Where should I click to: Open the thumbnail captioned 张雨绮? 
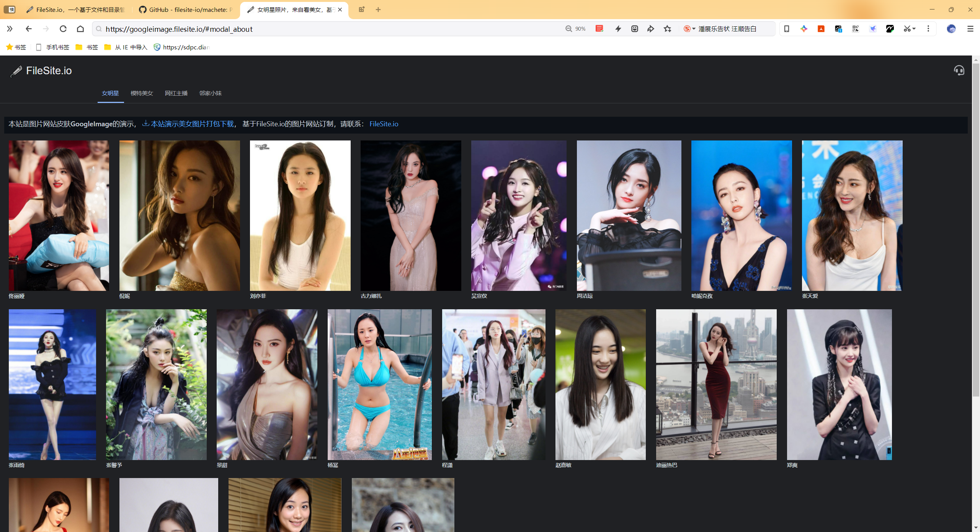[52, 385]
